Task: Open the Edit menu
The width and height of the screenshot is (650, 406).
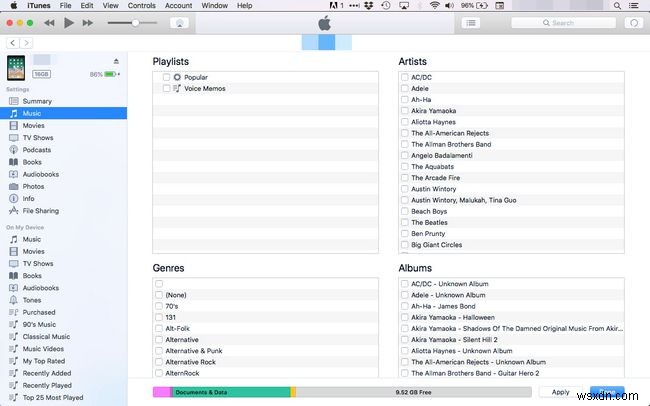Action: coord(87,6)
